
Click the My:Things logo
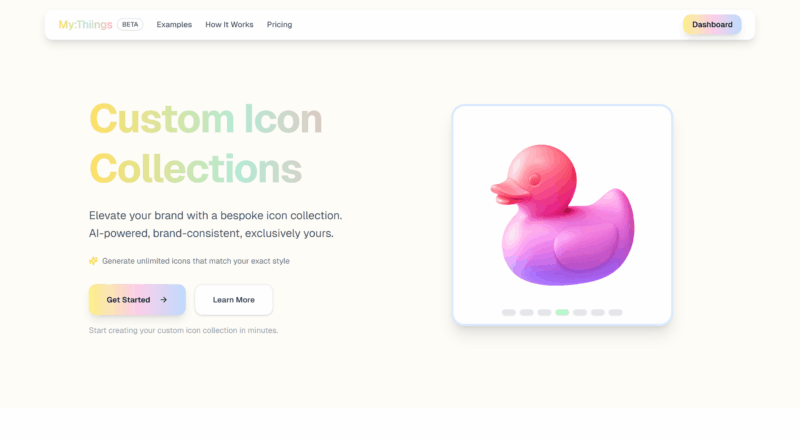[x=85, y=25]
